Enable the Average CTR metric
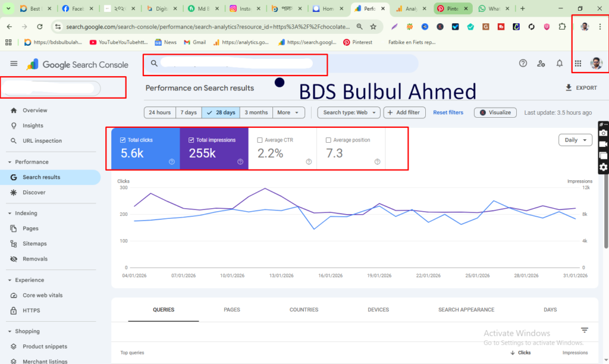 tap(259, 140)
